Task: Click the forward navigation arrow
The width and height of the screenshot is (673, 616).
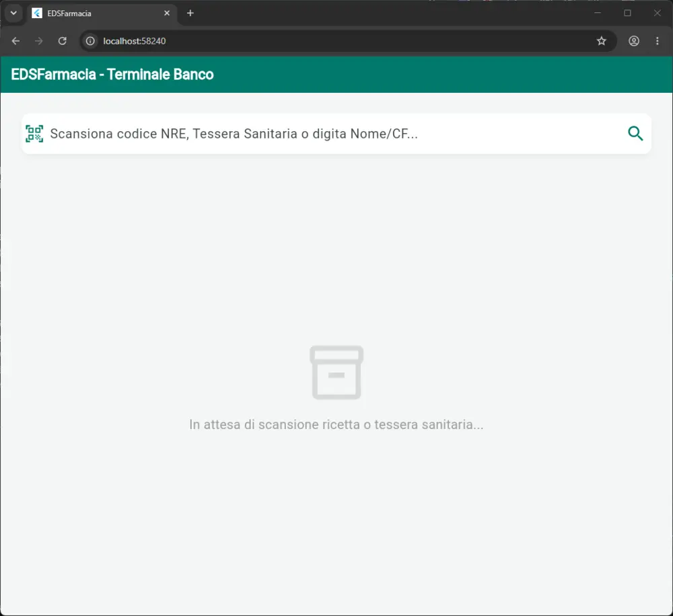Action: [x=39, y=41]
